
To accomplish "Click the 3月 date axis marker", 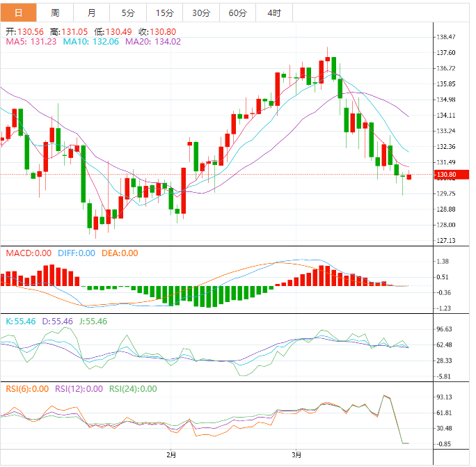I will [297, 454].
